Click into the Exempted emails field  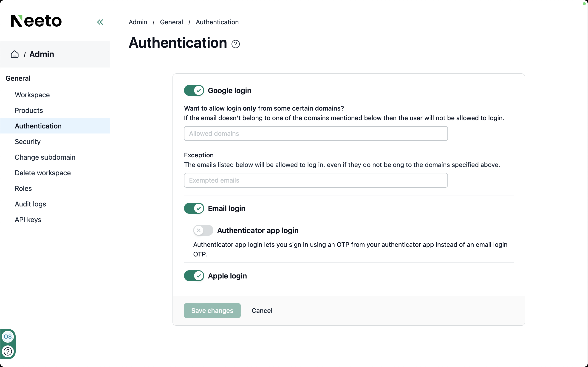(316, 180)
